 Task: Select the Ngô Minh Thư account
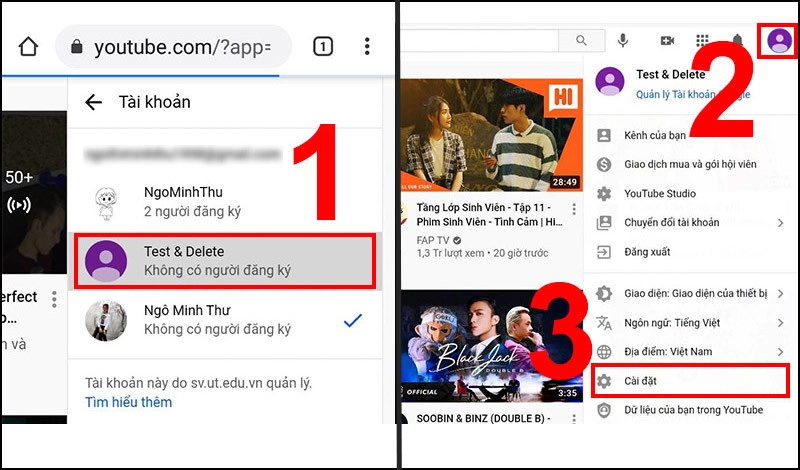(x=225, y=320)
